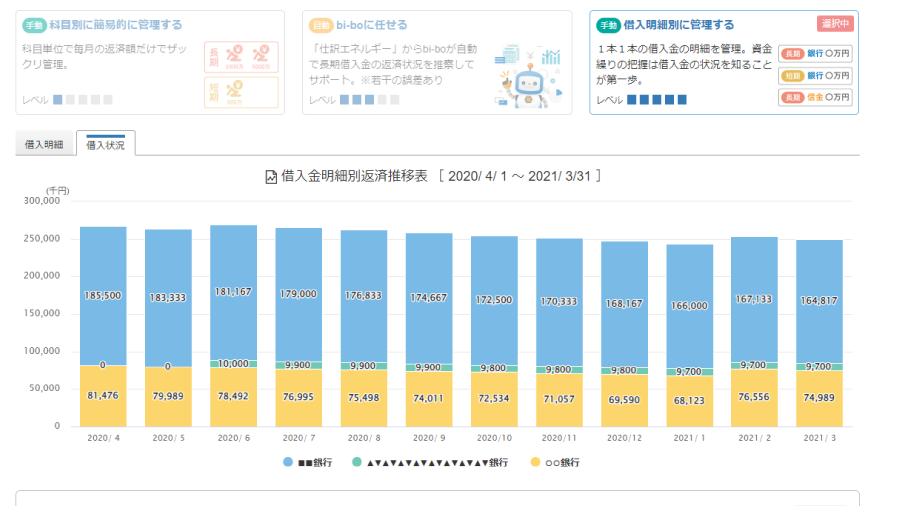The height and width of the screenshot is (506, 900).
Task: Click the 164,817 bar value
Action: coord(819,301)
